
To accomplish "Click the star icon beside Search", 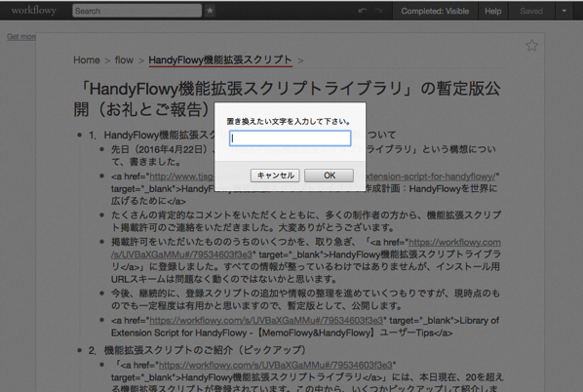I will coord(210,11).
